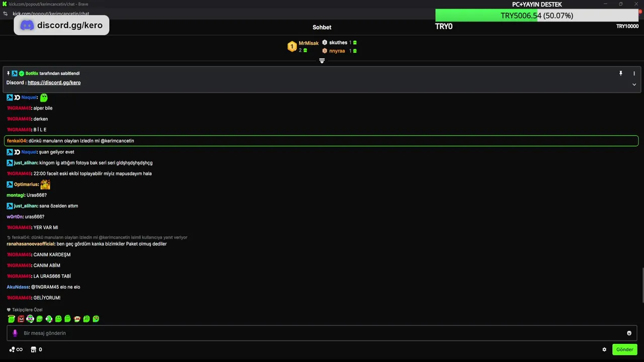Open nnyraa in the leaderboard

[x=337, y=51]
